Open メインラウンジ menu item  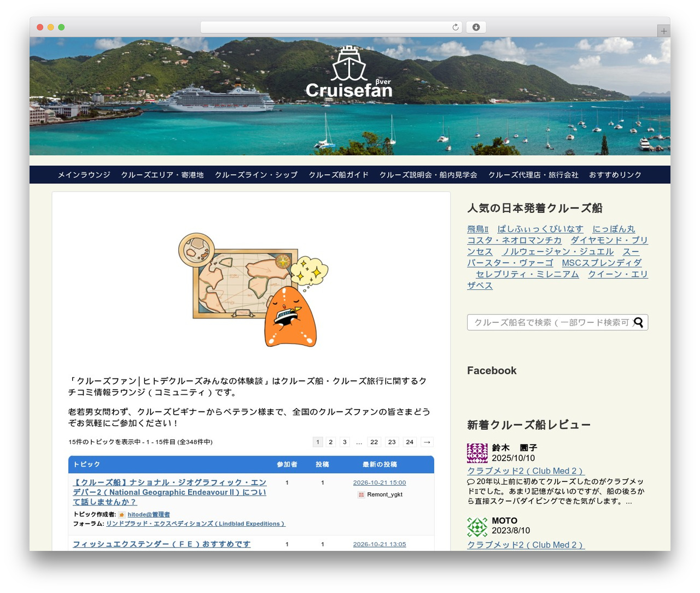(x=84, y=175)
